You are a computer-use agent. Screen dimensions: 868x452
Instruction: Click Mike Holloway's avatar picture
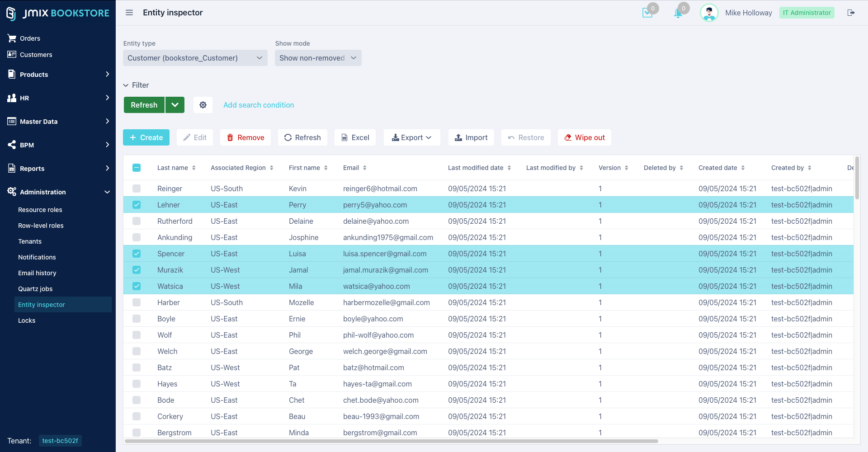point(709,13)
